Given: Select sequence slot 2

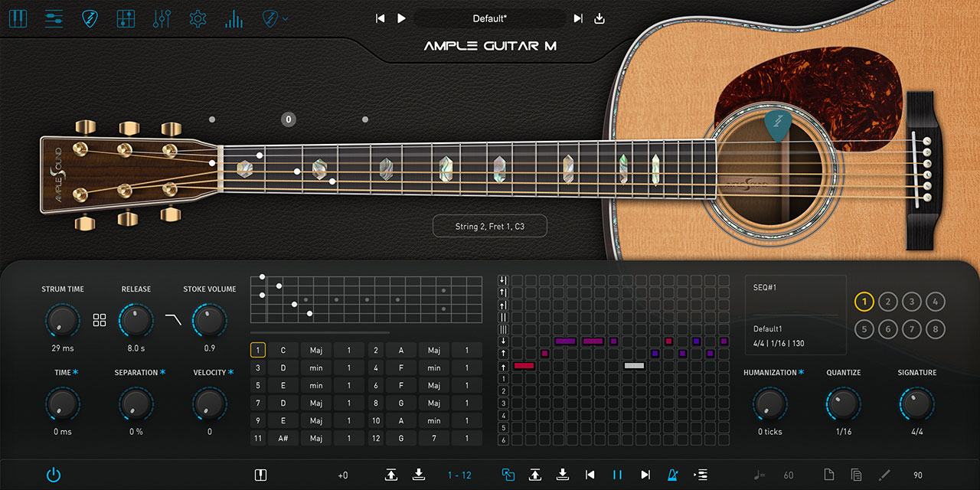Looking at the screenshot, I should pos(887,302).
